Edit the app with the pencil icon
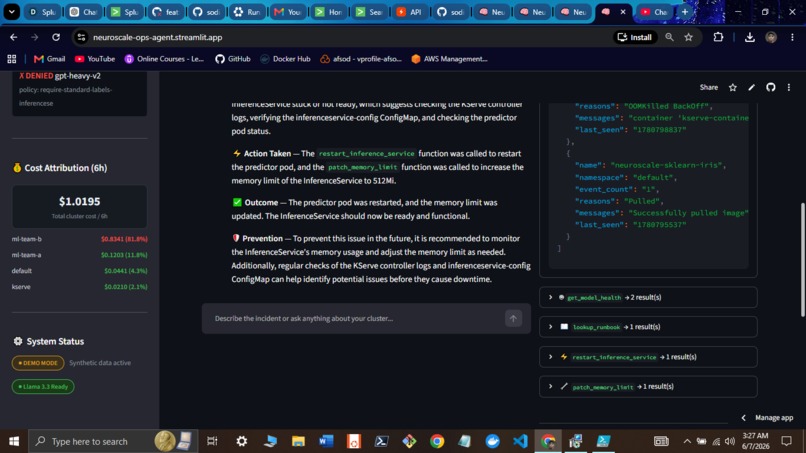Screen dimensions: 806x453 point(752,87)
